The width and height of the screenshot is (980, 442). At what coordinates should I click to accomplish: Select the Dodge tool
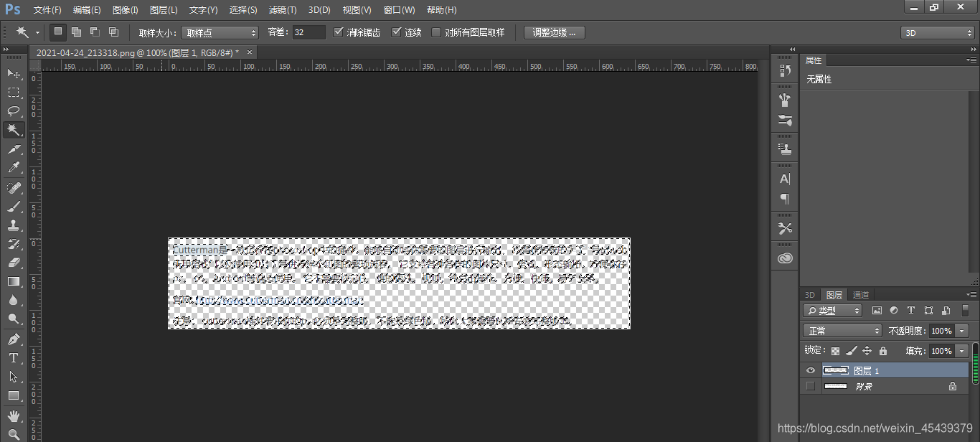click(x=14, y=319)
